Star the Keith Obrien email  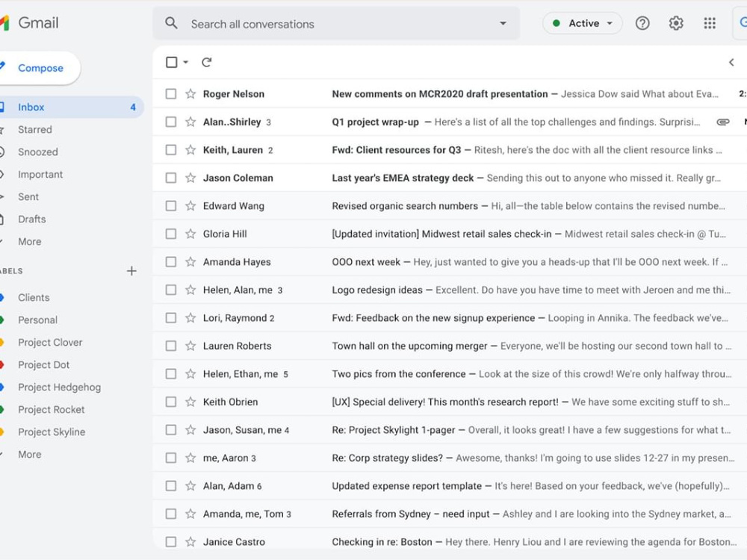(190, 402)
